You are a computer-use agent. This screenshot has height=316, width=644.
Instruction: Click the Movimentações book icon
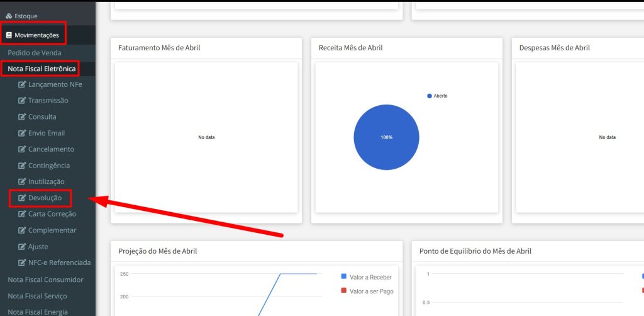point(9,35)
